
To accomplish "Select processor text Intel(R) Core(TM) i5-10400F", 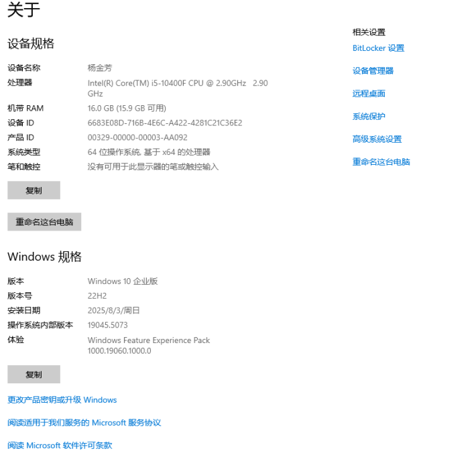I will tap(137, 83).
